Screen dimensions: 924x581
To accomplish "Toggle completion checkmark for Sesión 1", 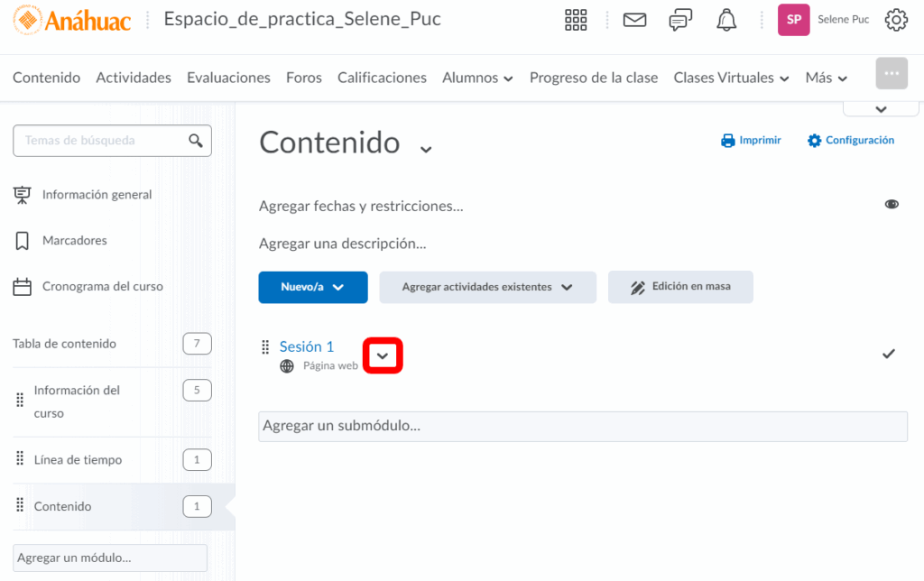I will [x=889, y=354].
